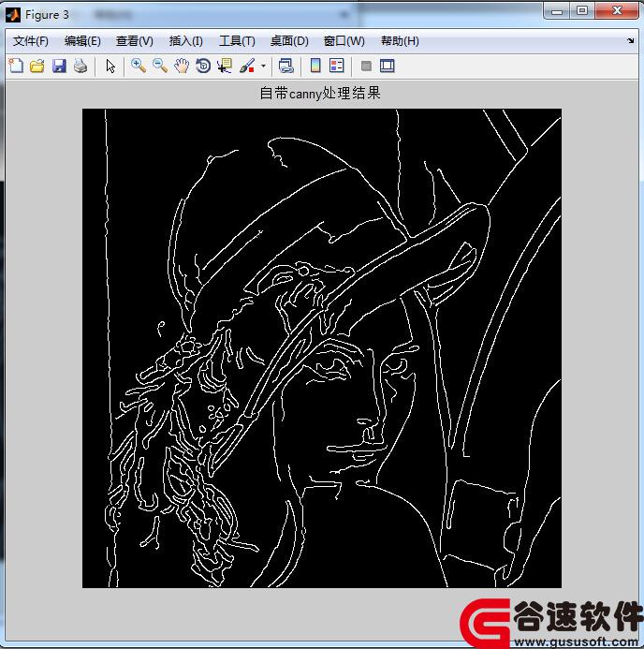Viewport: 644px width, 649px height.
Task: Select the Rotate 3D tool
Action: (203, 66)
